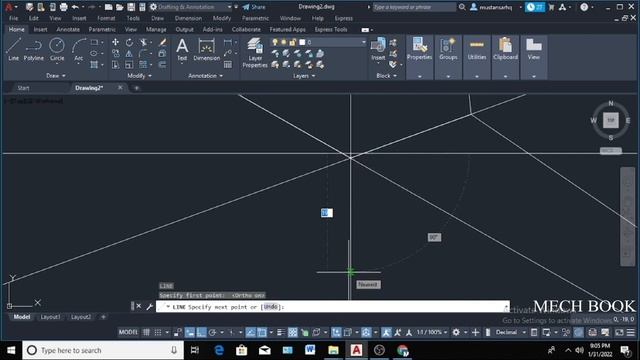The width and height of the screenshot is (640, 360).
Task: Select the Dimension tool
Action: [207, 49]
